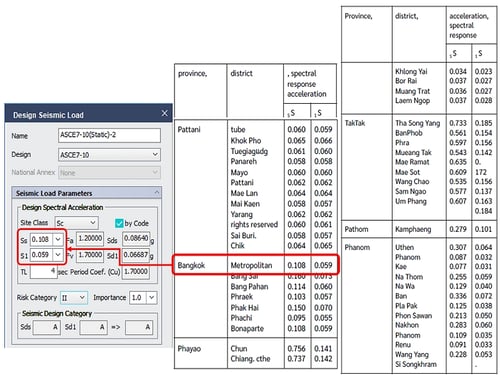Click the Sai Buri district entry
The width and height of the screenshot is (500, 375).
[243, 236]
